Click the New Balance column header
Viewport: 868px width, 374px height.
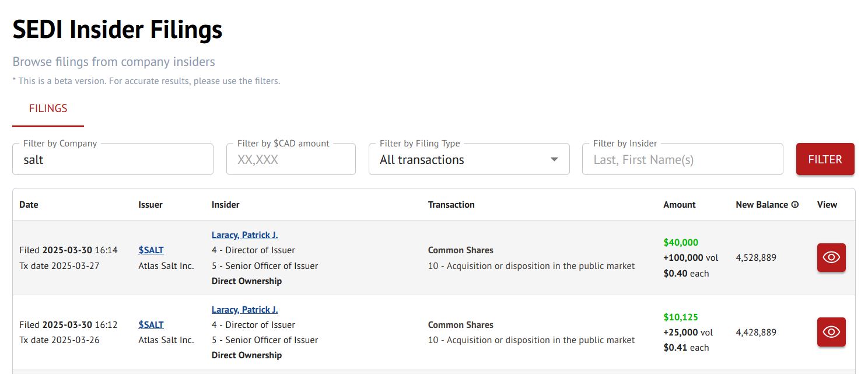coord(762,205)
